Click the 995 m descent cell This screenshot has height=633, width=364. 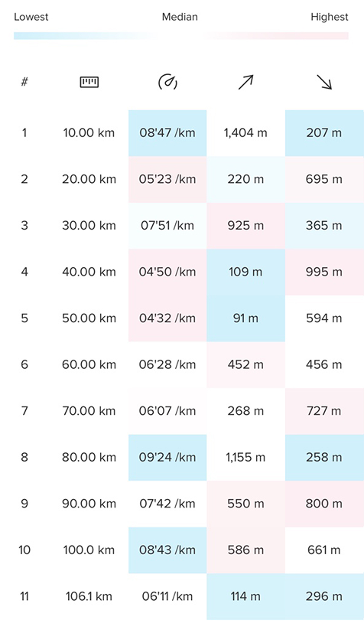[x=324, y=272]
